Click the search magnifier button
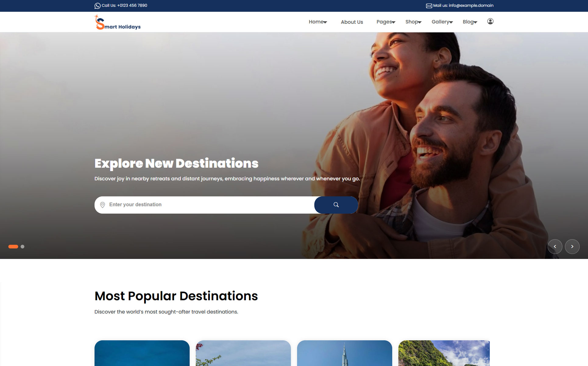Image resolution: width=588 pixels, height=366 pixels. (336, 205)
